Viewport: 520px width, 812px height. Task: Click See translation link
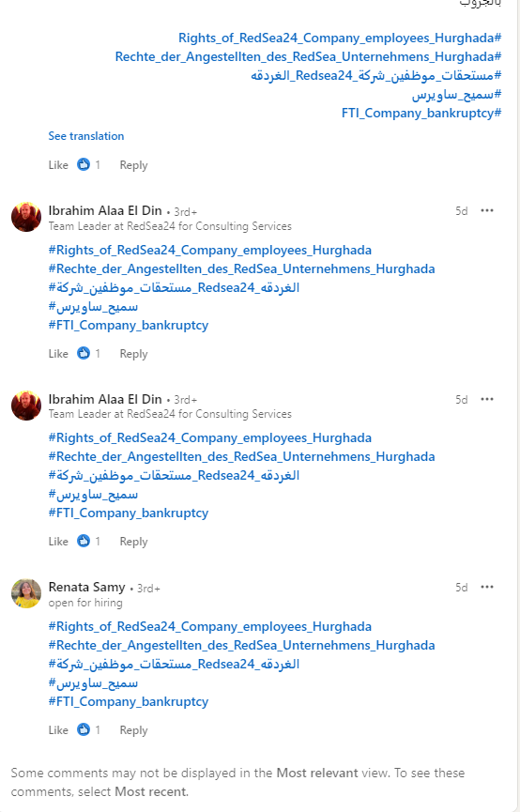86,136
